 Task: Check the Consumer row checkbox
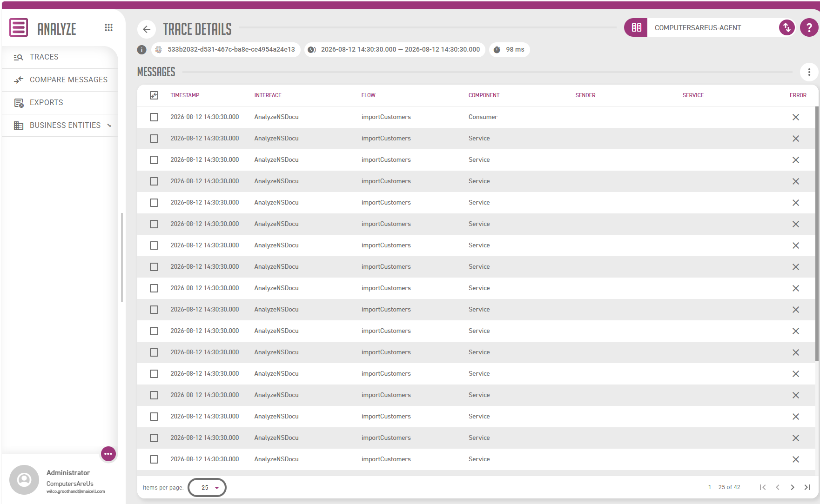pos(154,117)
